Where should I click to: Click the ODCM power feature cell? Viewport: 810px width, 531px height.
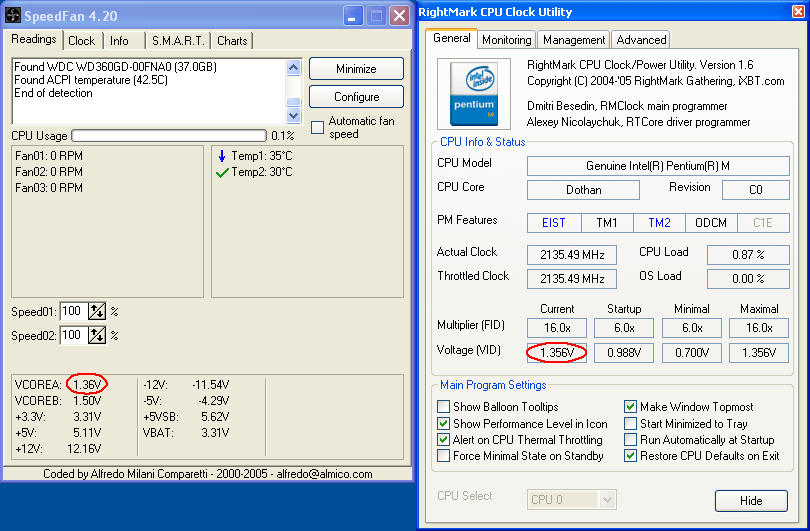click(x=711, y=223)
